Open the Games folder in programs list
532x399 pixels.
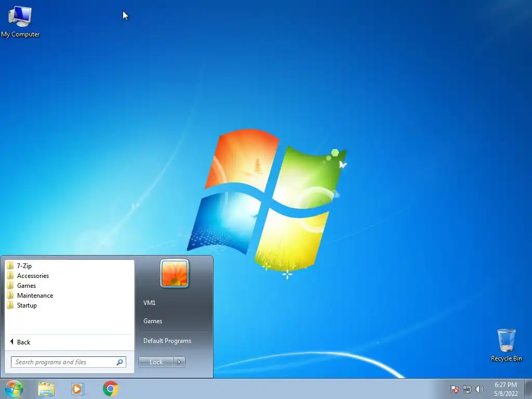pos(70,285)
